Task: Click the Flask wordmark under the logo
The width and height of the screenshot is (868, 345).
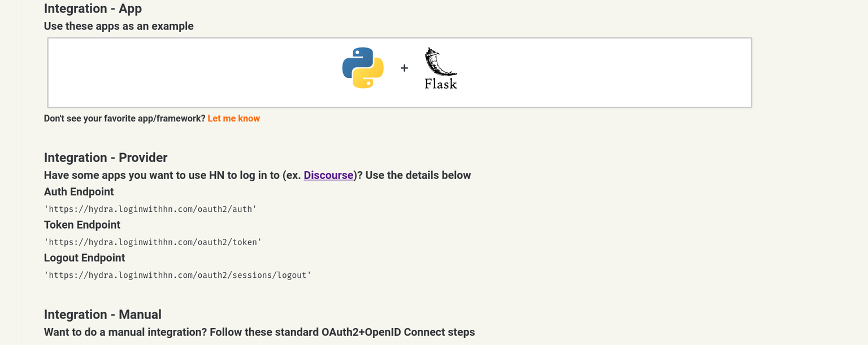Action: (441, 84)
